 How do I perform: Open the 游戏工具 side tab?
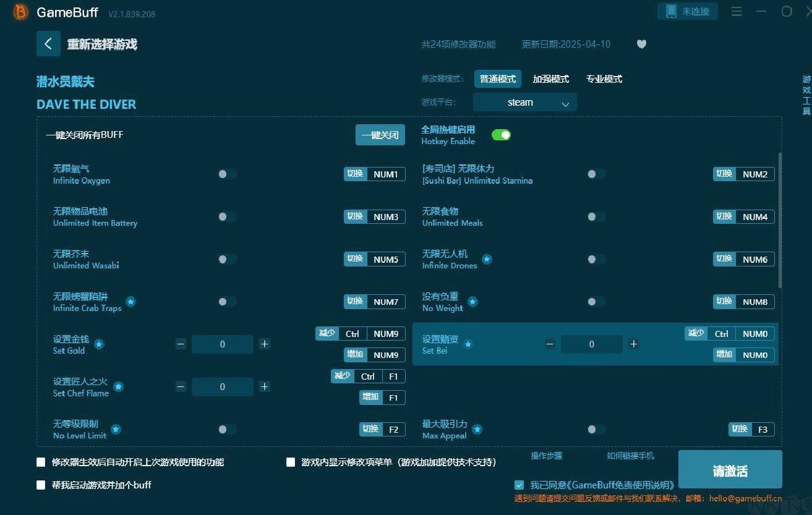(806, 95)
